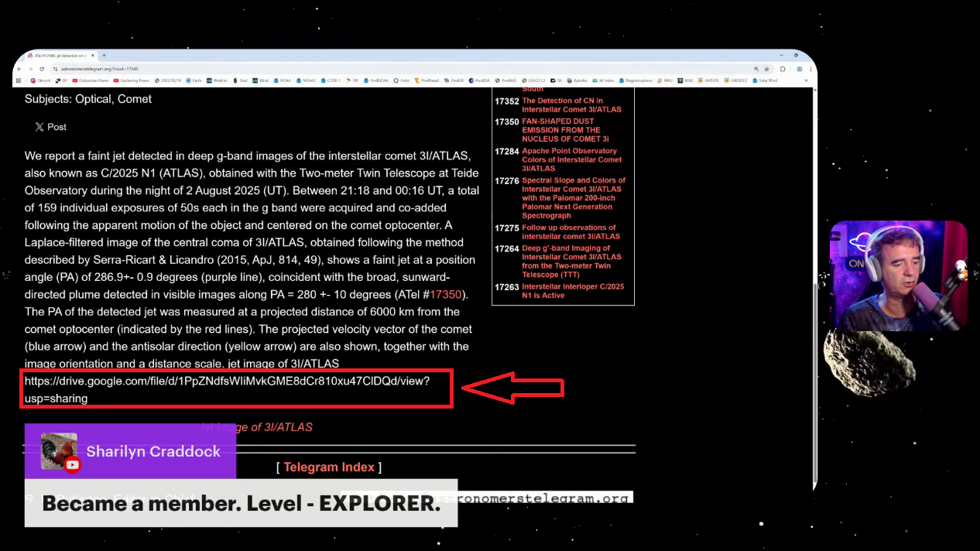
Task: Open ATel 17264 Deep g'-band Imaging link
Action: 571,262
